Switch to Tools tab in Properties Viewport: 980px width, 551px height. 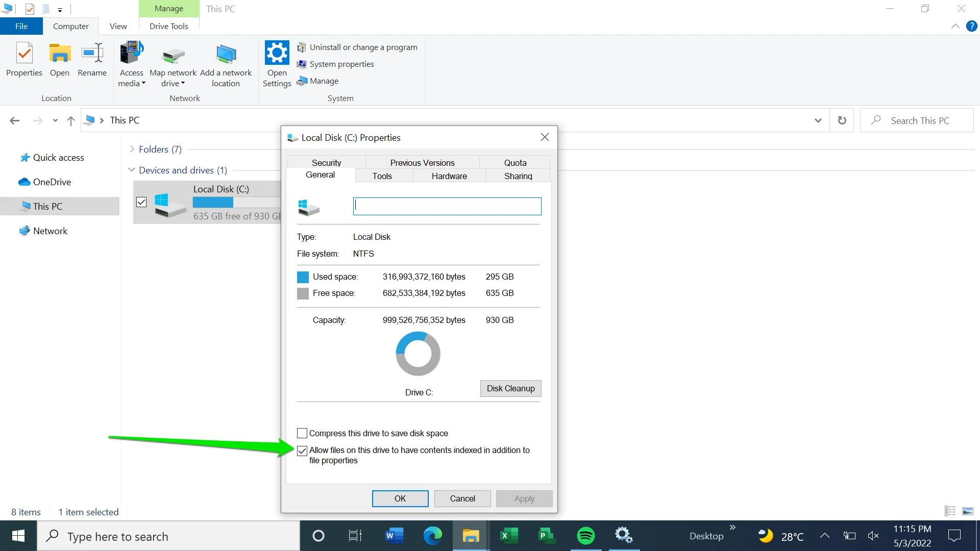(382, 176)
